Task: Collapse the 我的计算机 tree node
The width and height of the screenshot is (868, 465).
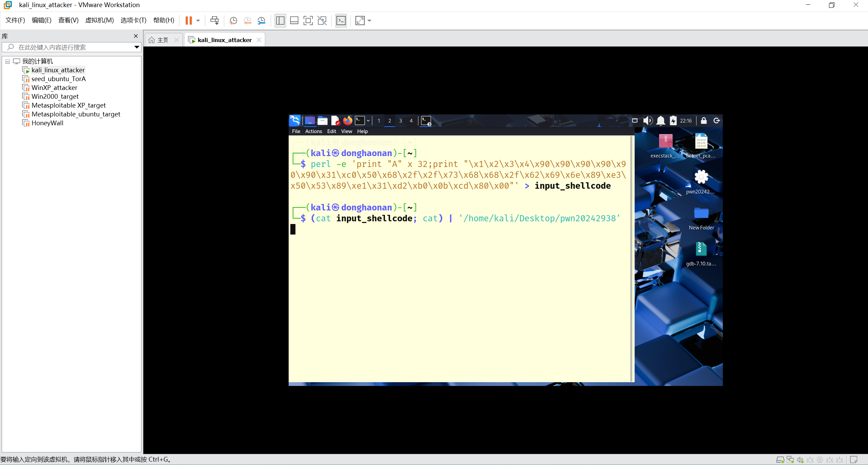Action: [7, 61]
